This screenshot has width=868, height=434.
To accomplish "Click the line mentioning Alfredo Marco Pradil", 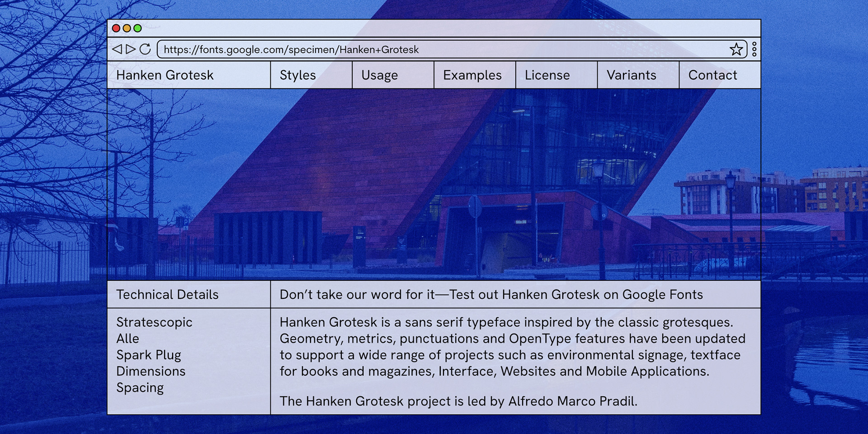I will pyautogui.click(x=458, y=401).
